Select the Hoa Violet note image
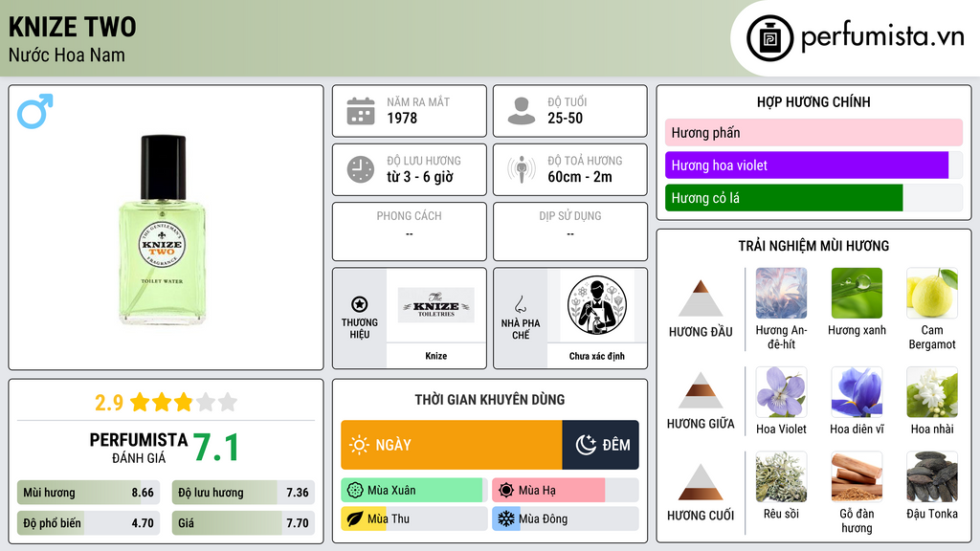The image size is (980, 551). [x=781, y=391]
